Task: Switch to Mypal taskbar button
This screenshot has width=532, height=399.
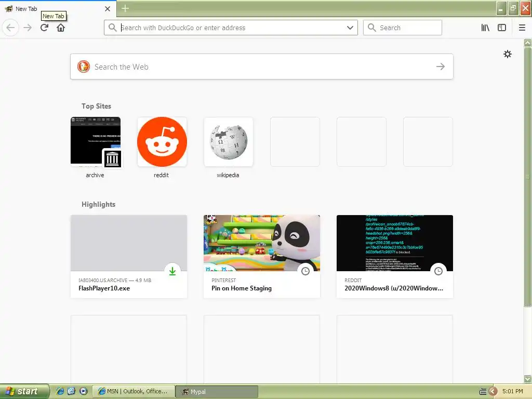Action: point(217,391)
